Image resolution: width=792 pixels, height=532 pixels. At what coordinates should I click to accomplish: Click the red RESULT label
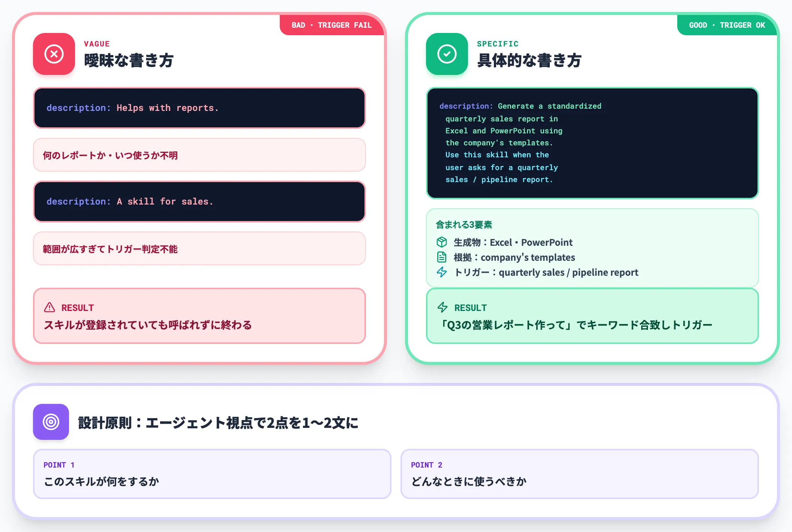pyautogui.click(x=78, y=308)
